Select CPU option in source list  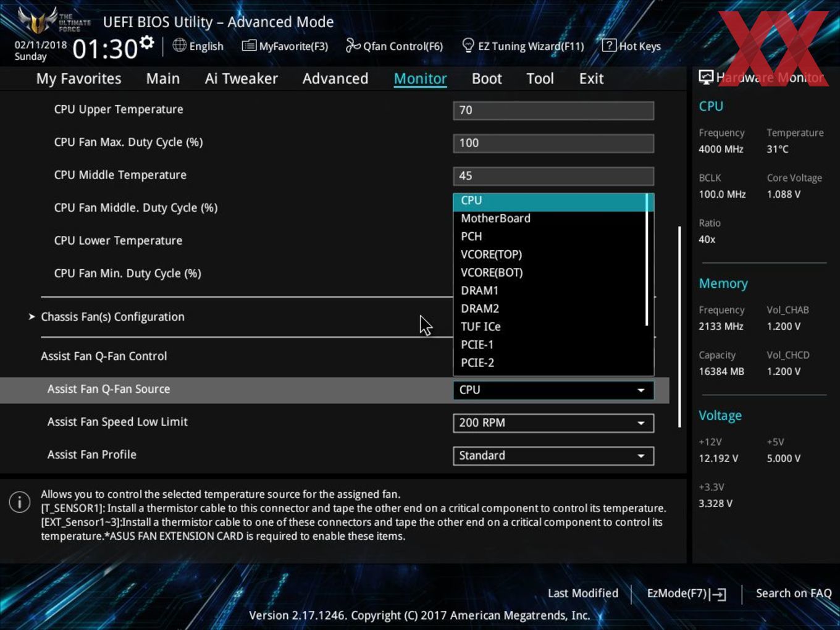point(550,201)
